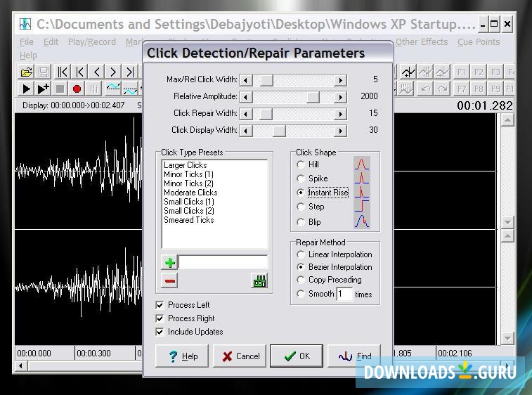Click the green factory defaults icon
The width and height of the screenshot is (532, 395).
259,280
